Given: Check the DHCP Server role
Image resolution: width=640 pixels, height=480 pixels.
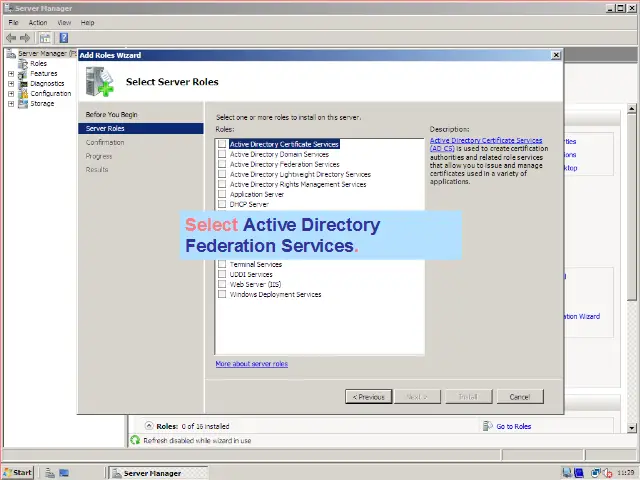Looking at the screenshot, I should [x=222, y=204].
